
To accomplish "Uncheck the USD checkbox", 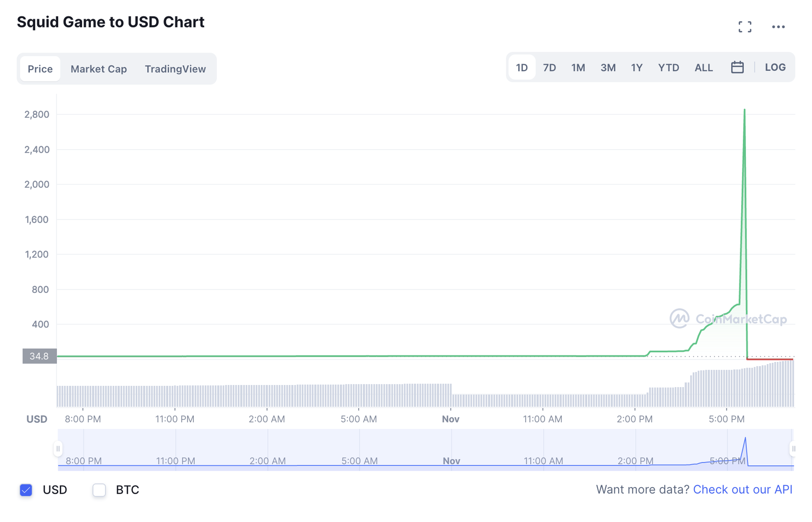I will (26, 490).
